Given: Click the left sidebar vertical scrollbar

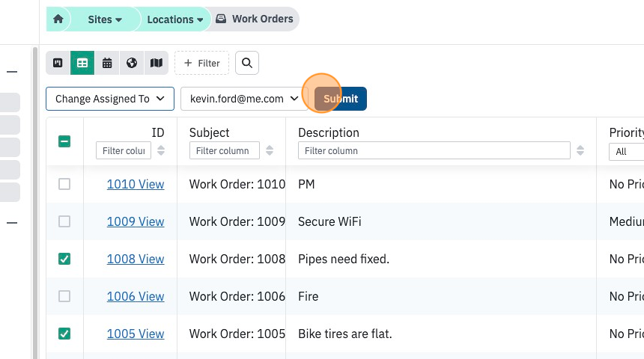Looking at the screenshot, I should 35,203.
